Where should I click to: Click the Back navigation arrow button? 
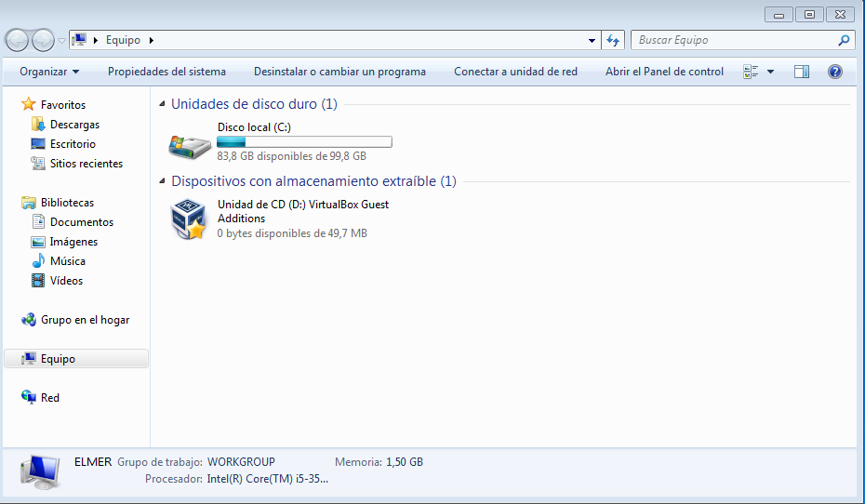click(17, 40)
